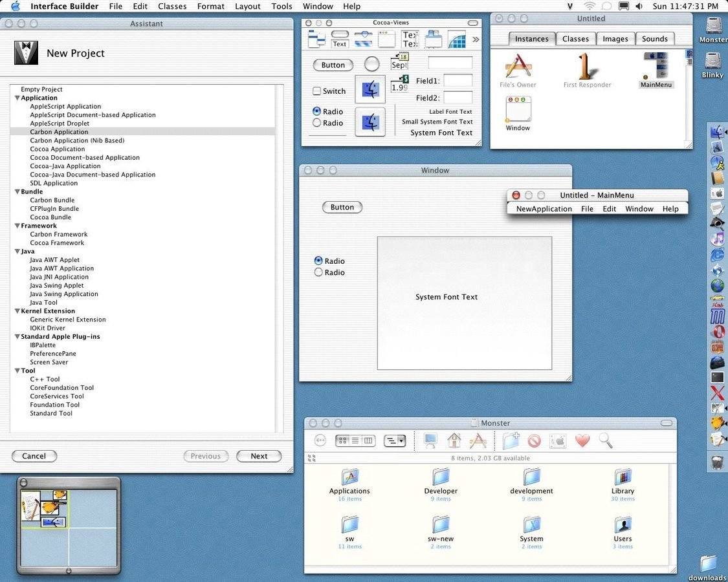
Task: Select the top Radio in design Window
Action: [x=318, y=261]
